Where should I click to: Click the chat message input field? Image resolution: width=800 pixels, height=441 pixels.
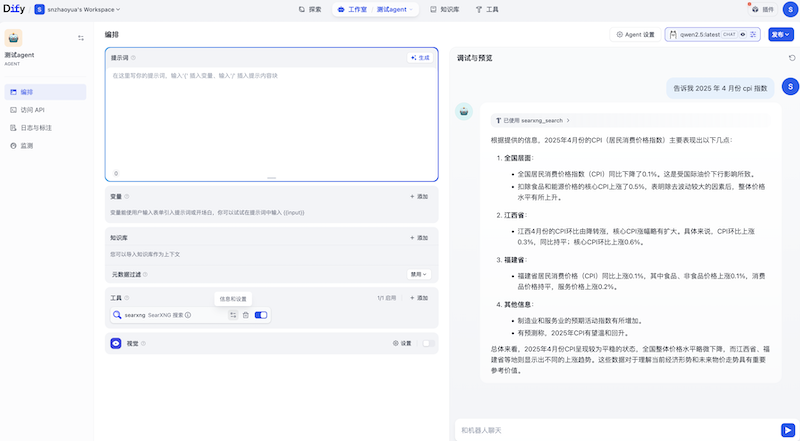pos(610,430)
